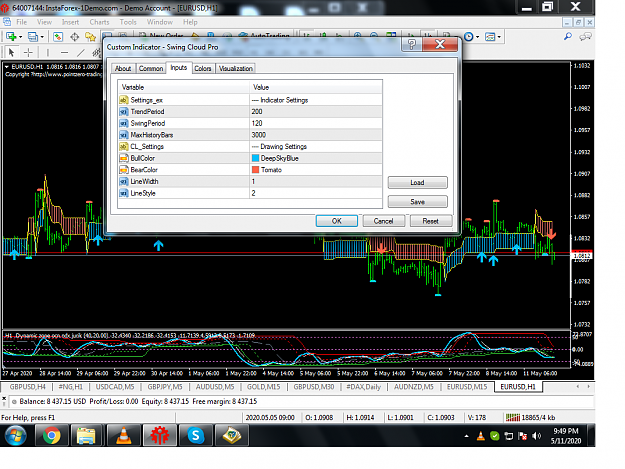Toggle the Market Watch panel icon
The height and width of the screenshot is (469, 625).
tap(58, 37)
